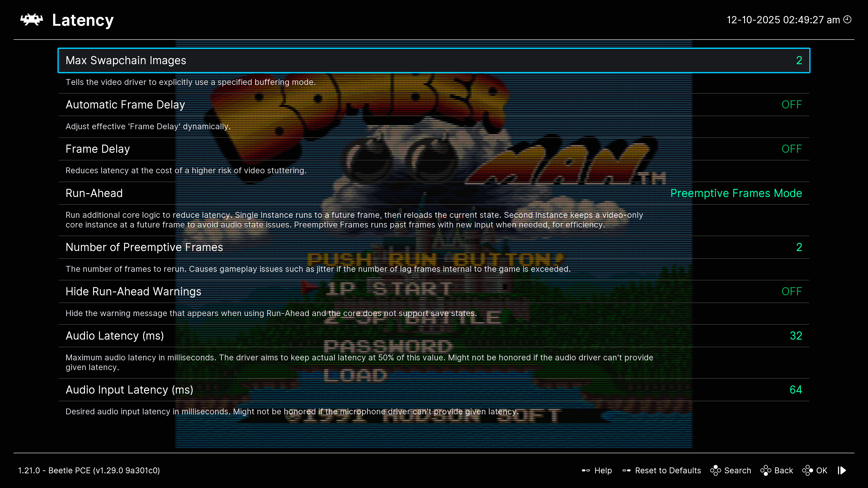Click the Reset to Defaults label

(x=668, y=470)
